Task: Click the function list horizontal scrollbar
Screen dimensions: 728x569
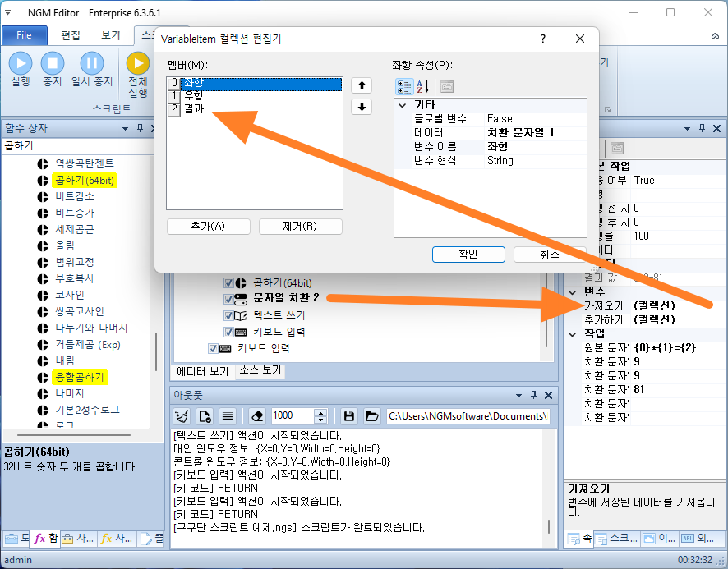Action: pyautogui.click(x=73, y=435)
